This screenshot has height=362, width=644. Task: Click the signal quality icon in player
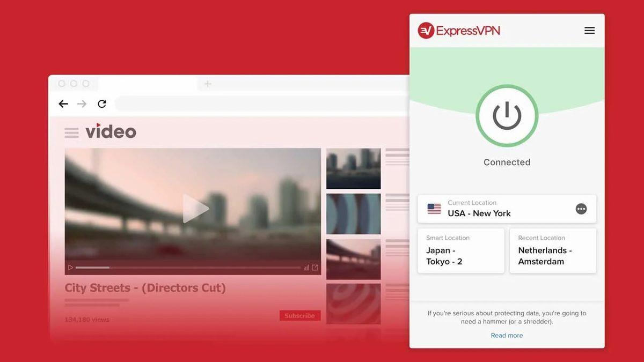pyautogui.click(x=306, y=267)
